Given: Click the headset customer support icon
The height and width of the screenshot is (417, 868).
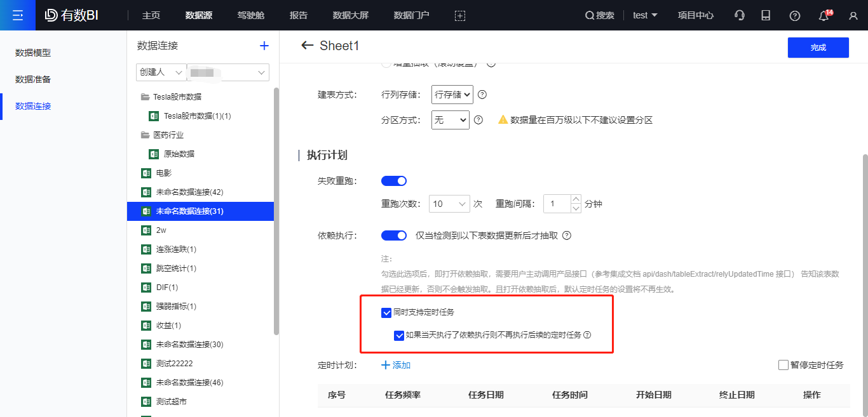Looking at the screenshot, I should tap(739, 15).
